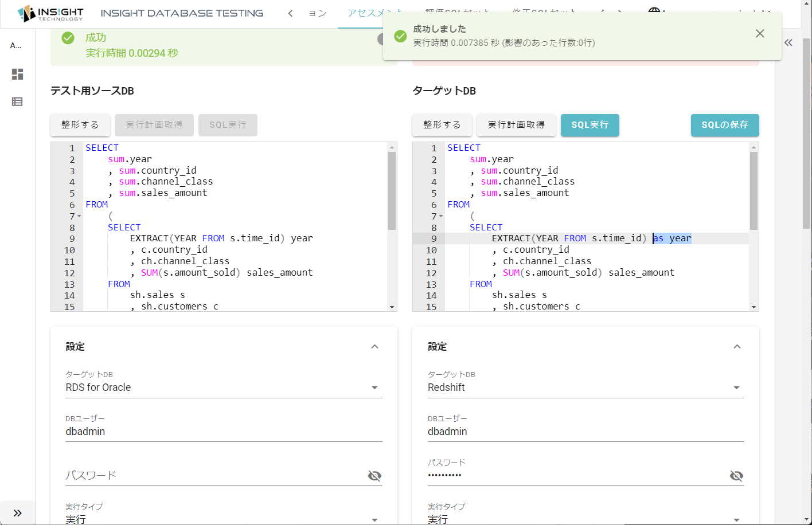Click the INSIGHT DATABASE TESTING title
Viewport: 812px width, 525px height.
point(182,13)
